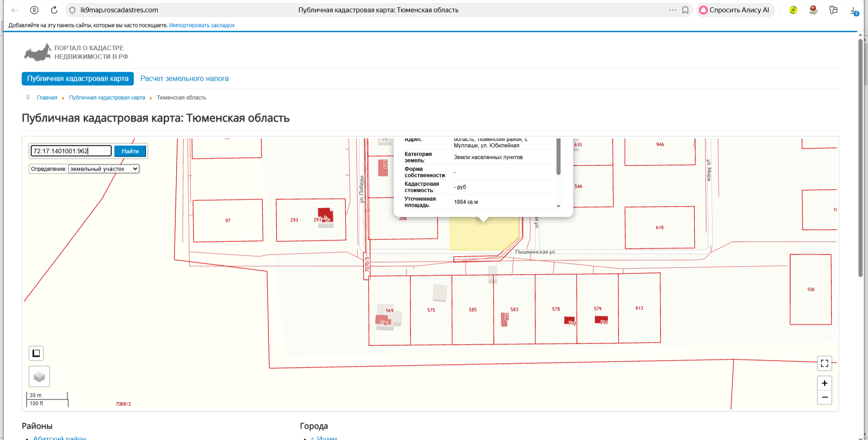Image resolution: width=868 pixels, height=440 pixels.
Task: Click the cadastral number search field
Action: (x=71, y=151)
